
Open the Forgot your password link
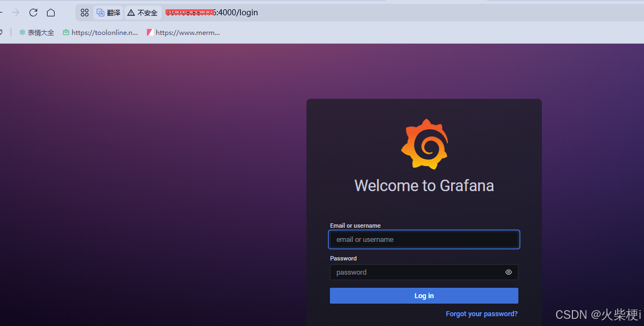tap(482, 313)
